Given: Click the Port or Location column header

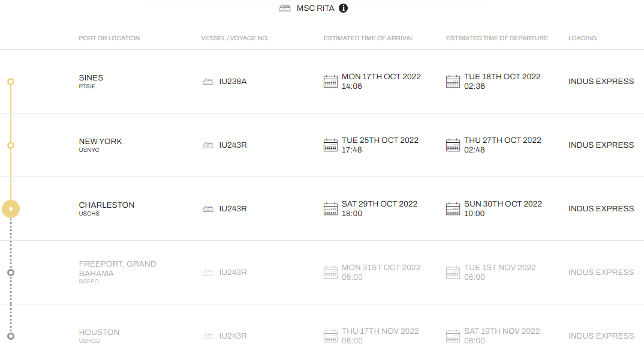Looking at the screenshot, I should click(x=109, y=38).
